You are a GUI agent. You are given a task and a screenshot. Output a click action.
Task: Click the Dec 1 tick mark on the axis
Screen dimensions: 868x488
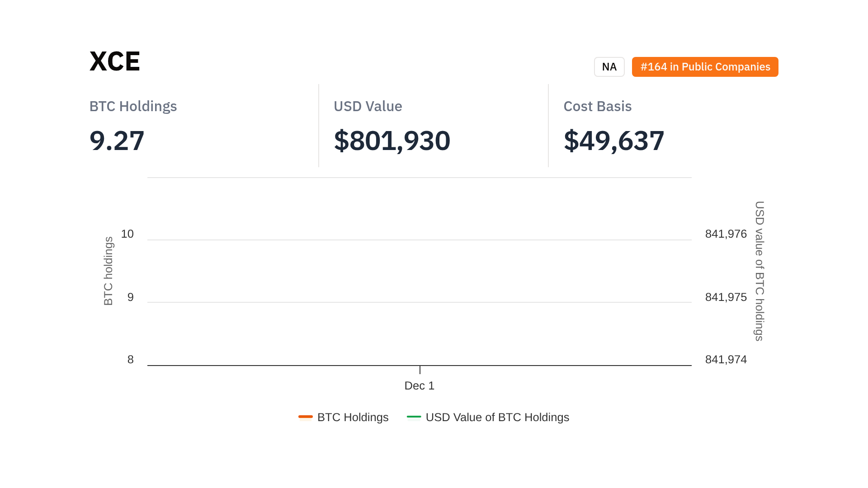click(x=420, y=370)
